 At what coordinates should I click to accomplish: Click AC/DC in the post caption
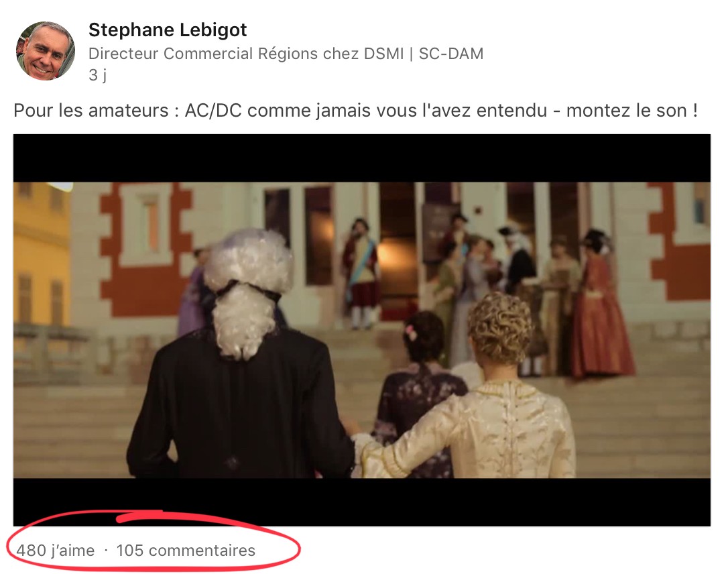(213, 111)
